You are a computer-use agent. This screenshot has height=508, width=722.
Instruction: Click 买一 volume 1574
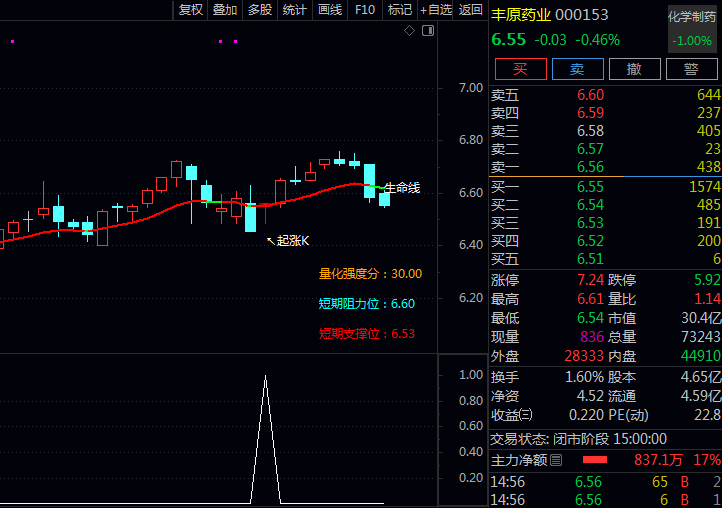click(705, 187)
